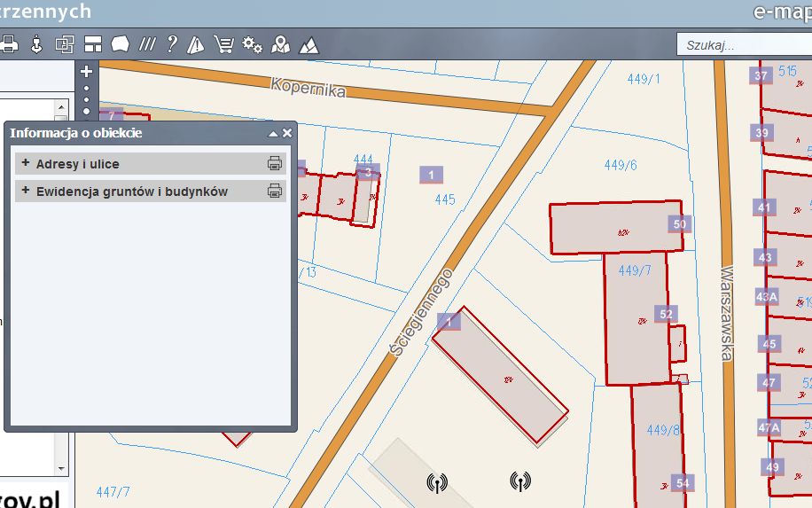The width and height of the screenshot is (812, 508).
Task: Click the triple slash lines tool
Action: tap(147, 43)
